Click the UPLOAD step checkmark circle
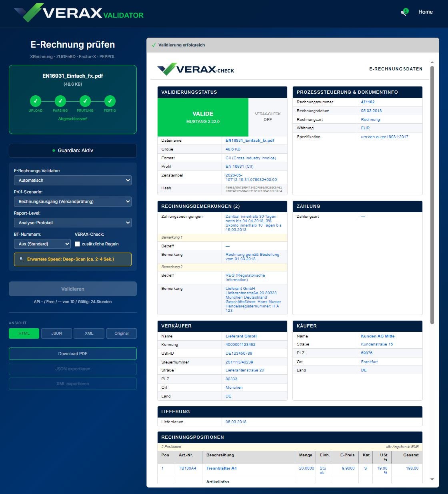The image size is (448, 494). (35, 101)
